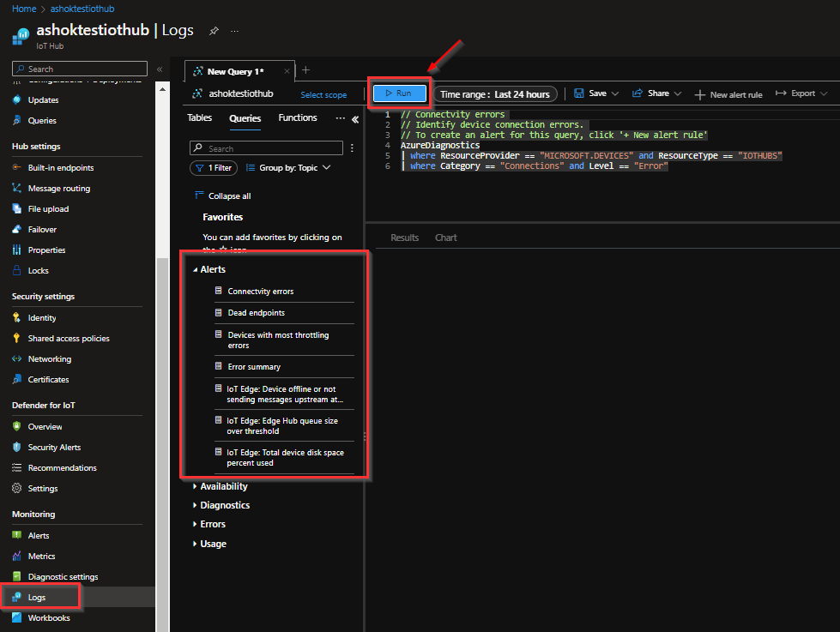Click the pin icon next to Logs title

pos(213,30)
